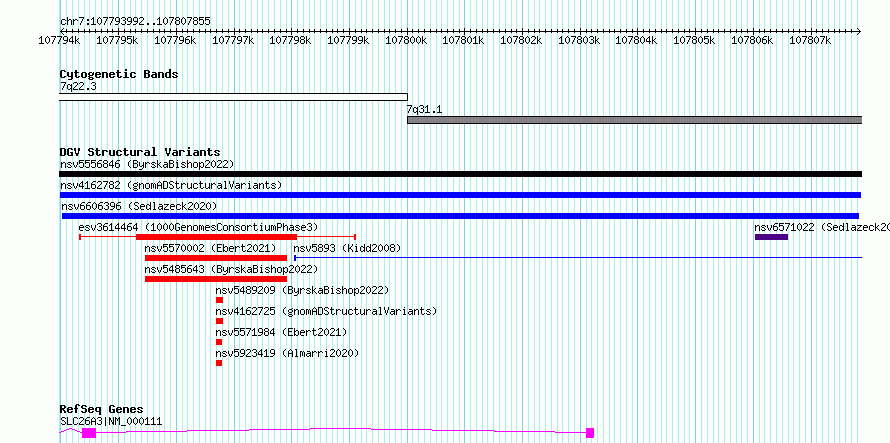Click the nsv5893 Kidd2008 thin blue line
Image resolution: width=890 pixels, height=443 pixels.
tap(578, 258)
